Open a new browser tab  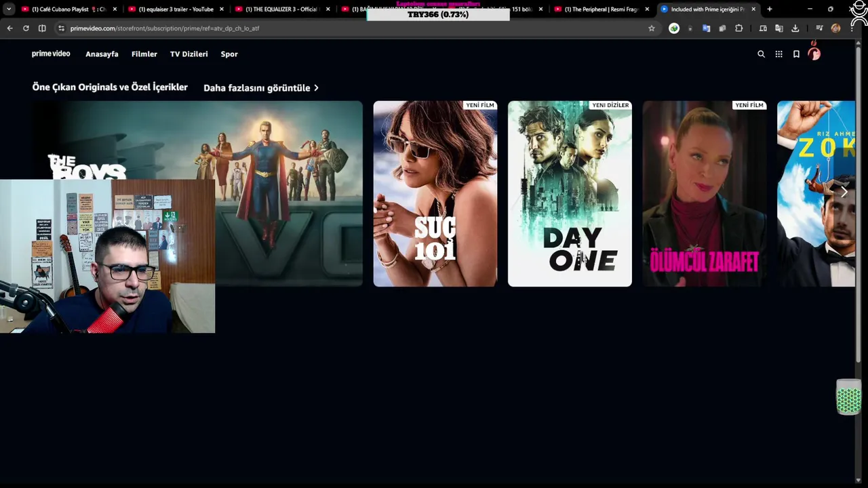769,9
